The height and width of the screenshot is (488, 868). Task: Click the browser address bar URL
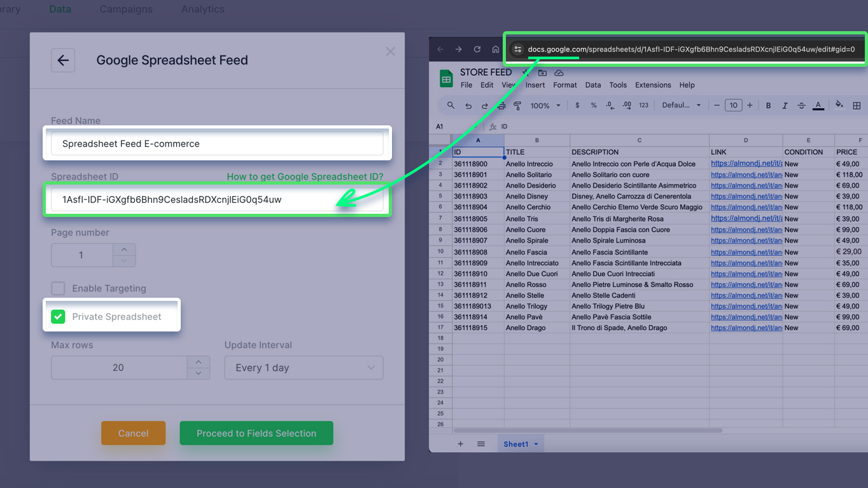point(692,50)
